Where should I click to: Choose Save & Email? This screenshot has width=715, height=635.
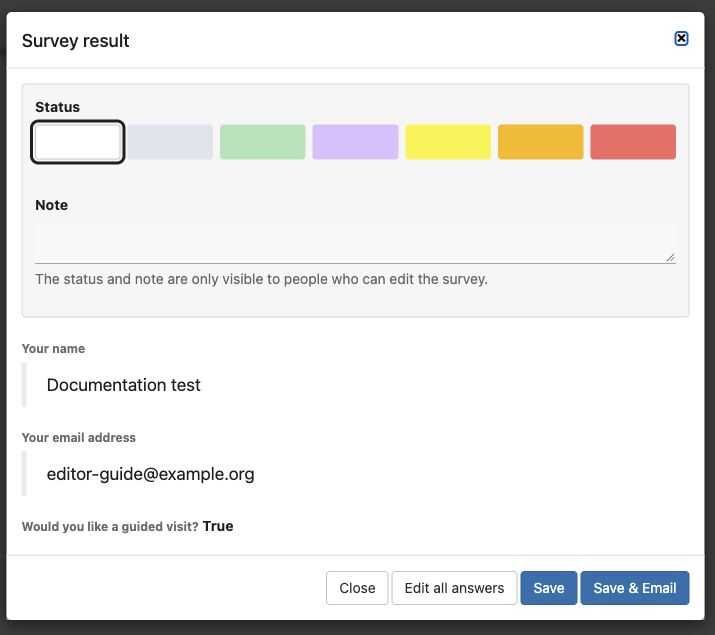click(x=635, y=588)
